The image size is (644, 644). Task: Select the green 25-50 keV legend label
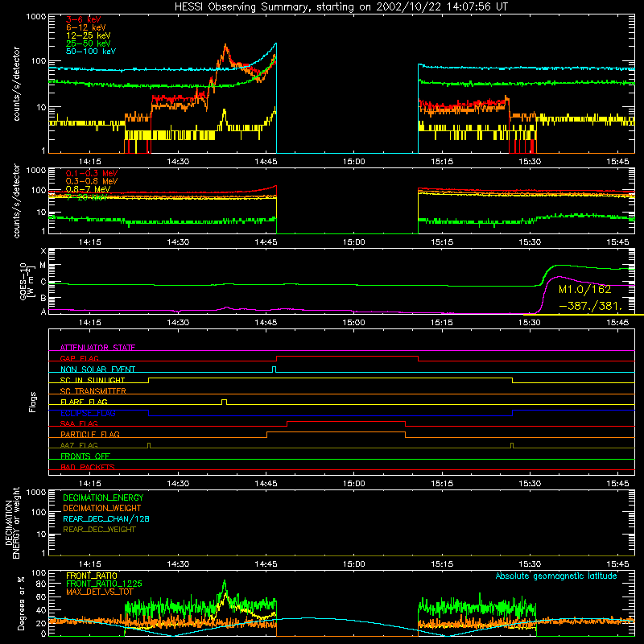pos(89,43)
